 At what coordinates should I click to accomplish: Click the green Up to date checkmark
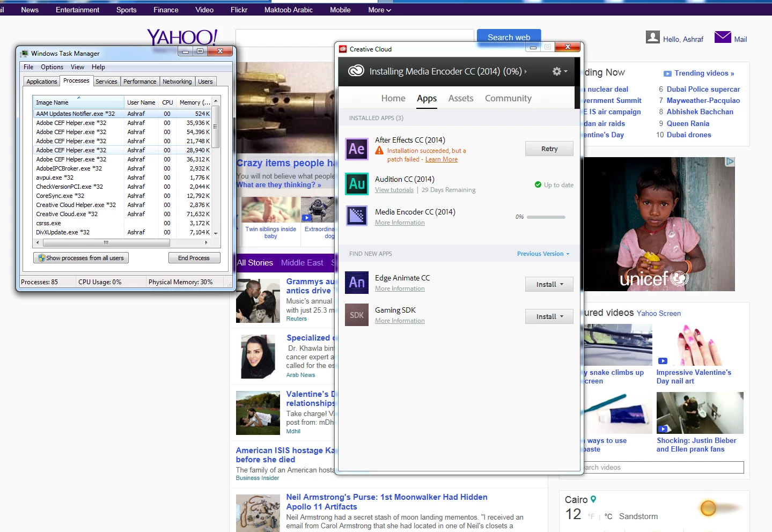pos(538,184)
